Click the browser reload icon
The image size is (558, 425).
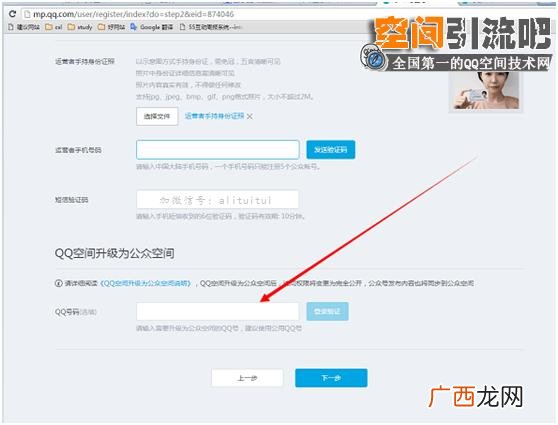click(12, 14)
